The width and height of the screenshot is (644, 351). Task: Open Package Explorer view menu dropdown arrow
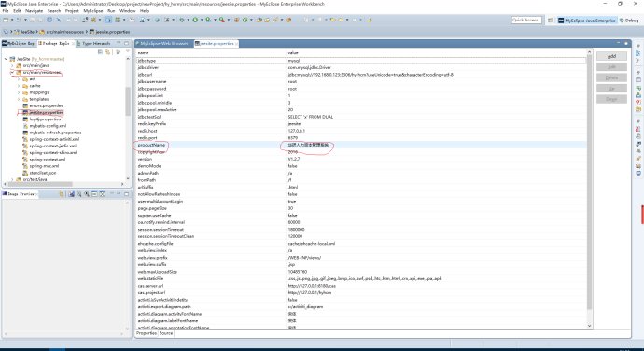coord(128,52)
